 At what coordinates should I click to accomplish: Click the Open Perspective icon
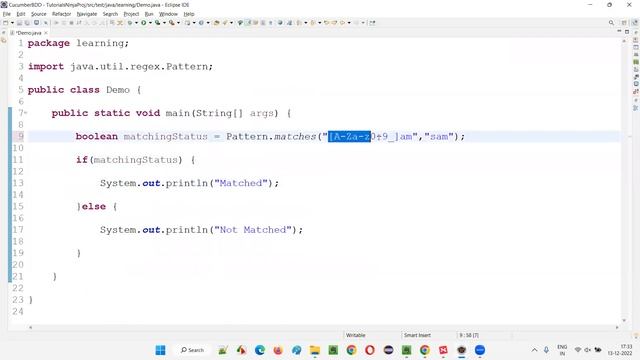pos(624,23)
